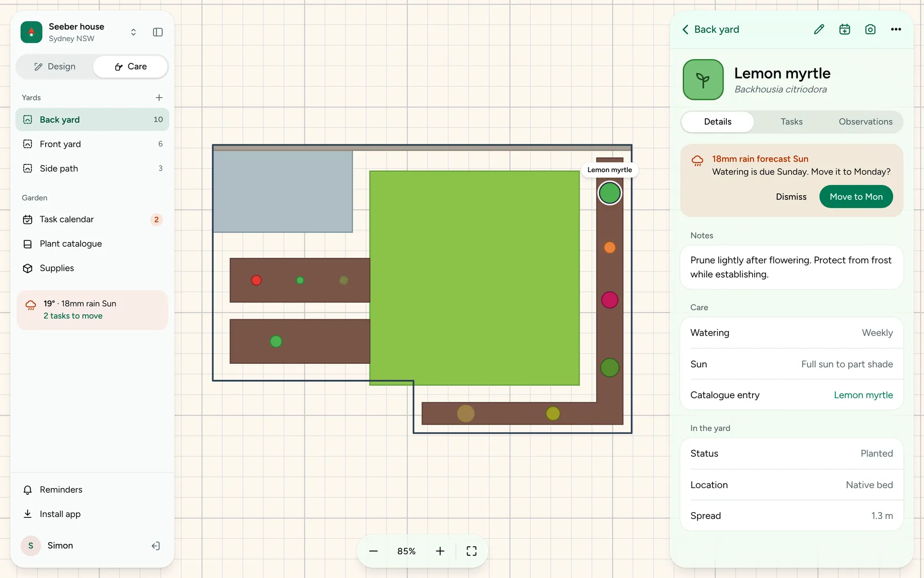Image resolution: width=924 pixels, height=578 pixels.
Task: Zoom out the canvas with minus
Action: pyautogui.click(x=373, y=551)
